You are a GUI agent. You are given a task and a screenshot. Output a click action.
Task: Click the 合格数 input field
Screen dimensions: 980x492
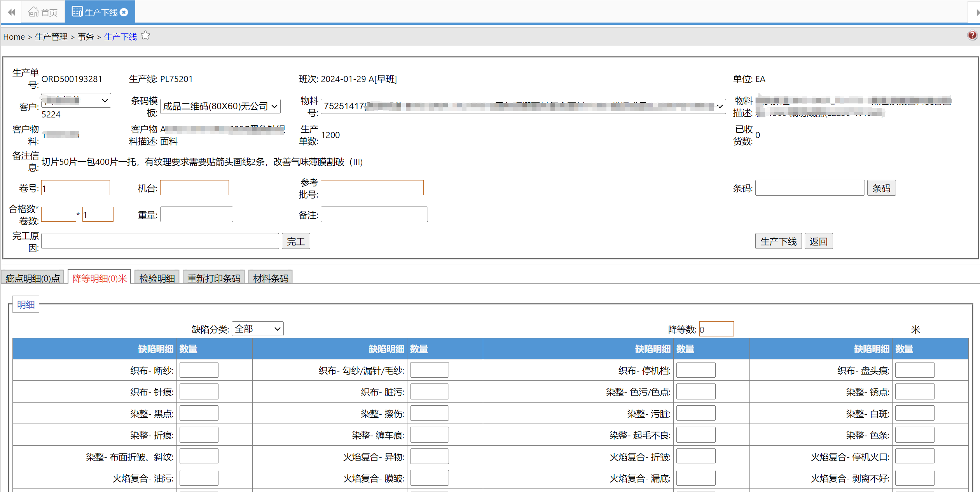coord(59,214)
